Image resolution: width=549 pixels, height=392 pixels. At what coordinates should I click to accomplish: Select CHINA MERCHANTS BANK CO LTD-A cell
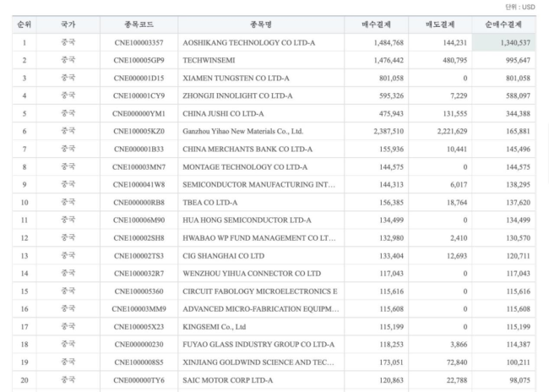(x=261, y=150)
